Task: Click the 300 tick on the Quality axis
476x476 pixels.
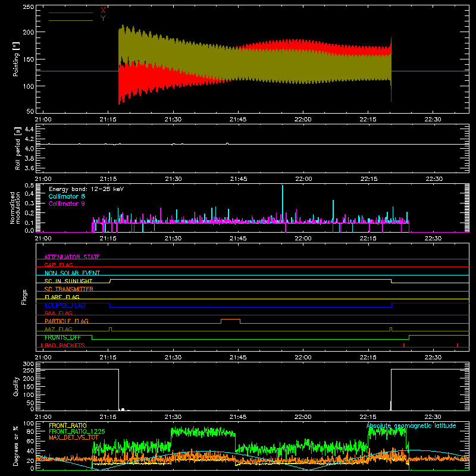Action: coord(29,364)
